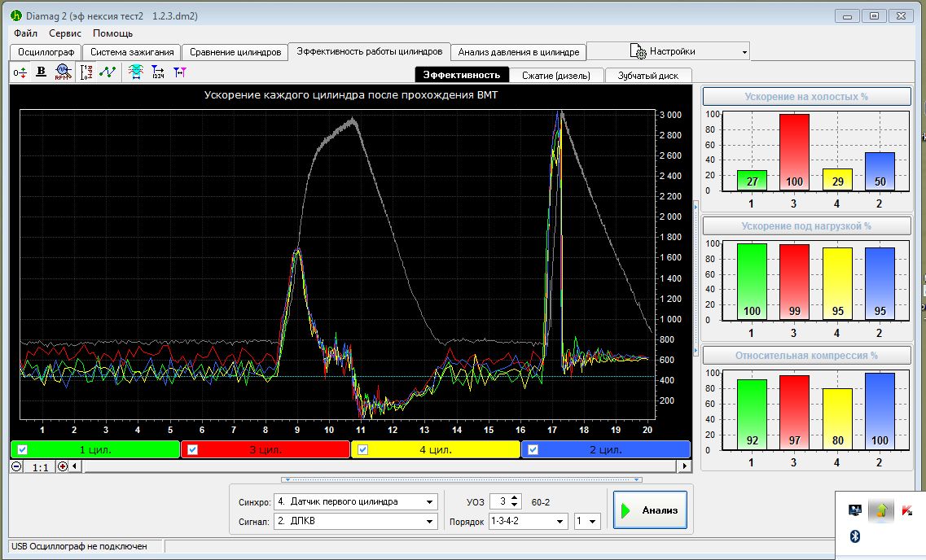The image size is (926, 560).
Task: Click the Kaspersky red K tray icon
Action: tap(907, 510)
